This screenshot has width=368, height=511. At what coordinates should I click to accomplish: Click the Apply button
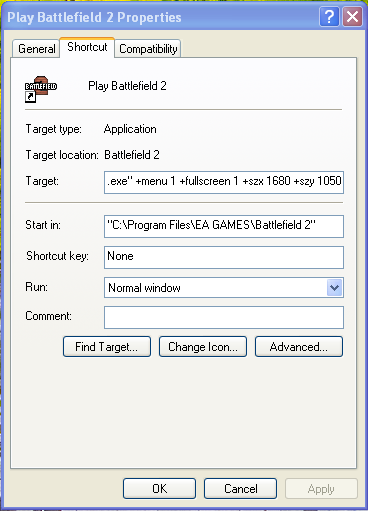coord(321,489)
